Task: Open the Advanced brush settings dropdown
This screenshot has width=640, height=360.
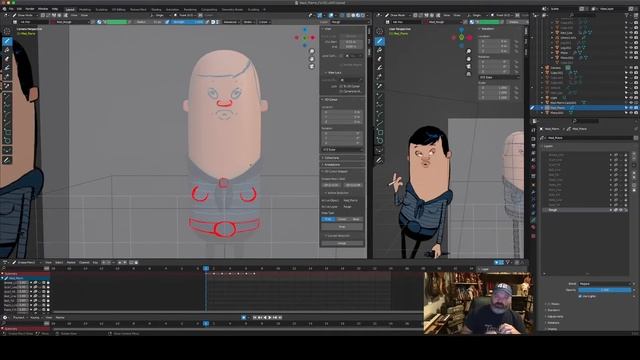Action: [x=231, y=22]
